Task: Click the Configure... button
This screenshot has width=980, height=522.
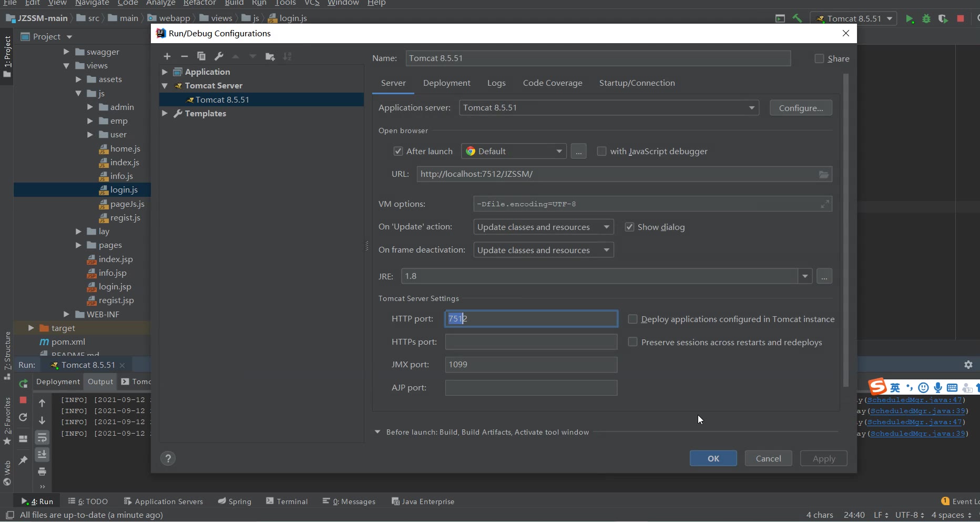Action: pyautogui.click(x=801, y=108)
